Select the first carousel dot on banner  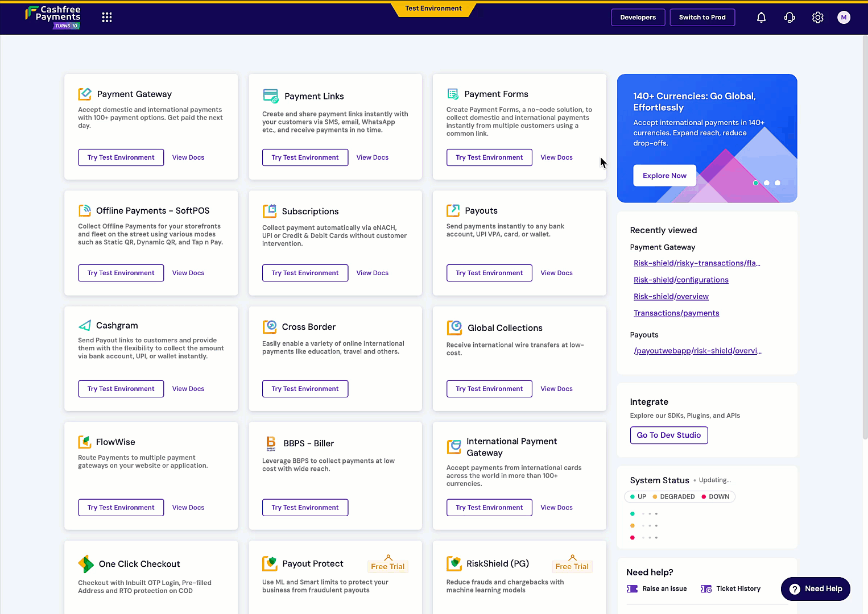[755, 183]
